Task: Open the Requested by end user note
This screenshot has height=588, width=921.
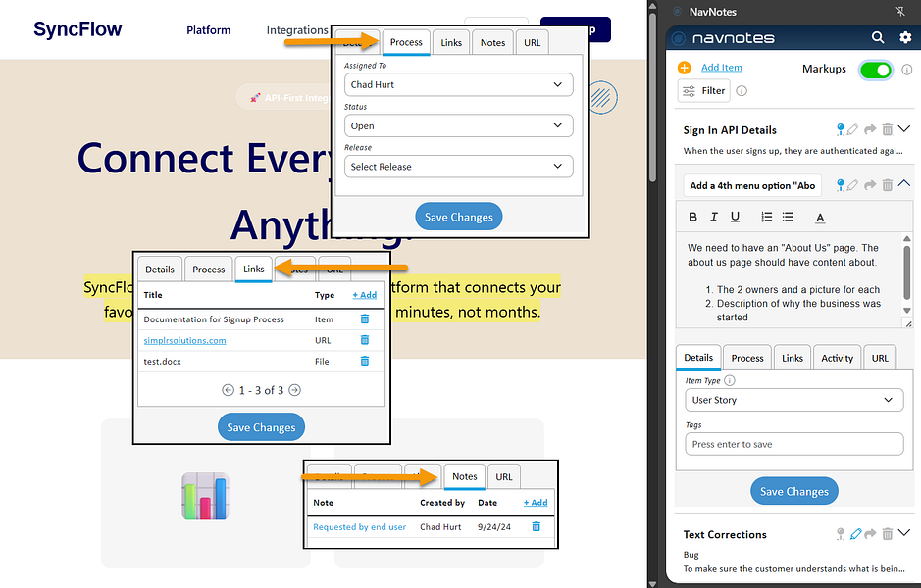Action: tap(359, 527)
